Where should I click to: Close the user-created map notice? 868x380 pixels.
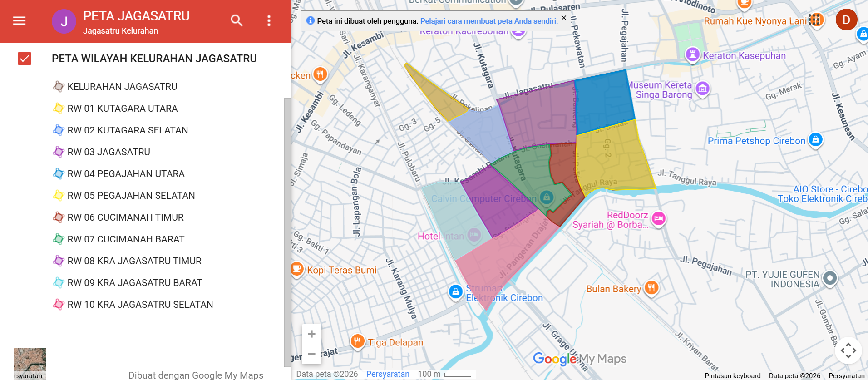point(563,18)
